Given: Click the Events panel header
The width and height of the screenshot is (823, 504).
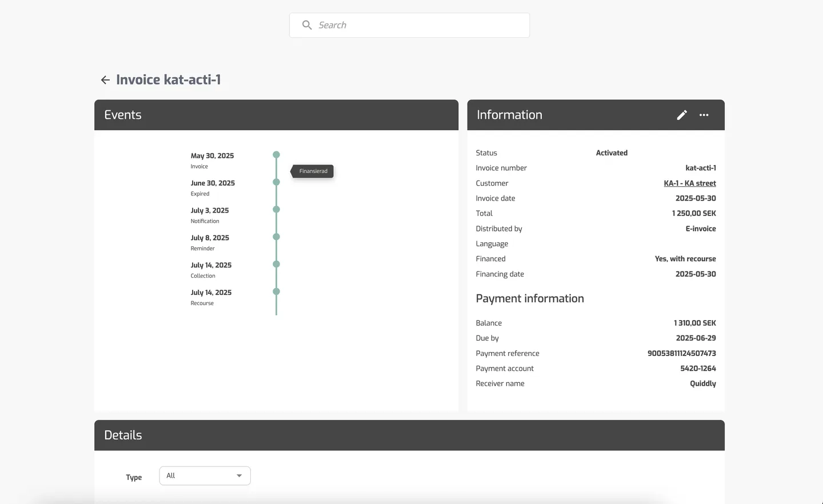Looking at the screenshot, I should [x=276, y=115].
